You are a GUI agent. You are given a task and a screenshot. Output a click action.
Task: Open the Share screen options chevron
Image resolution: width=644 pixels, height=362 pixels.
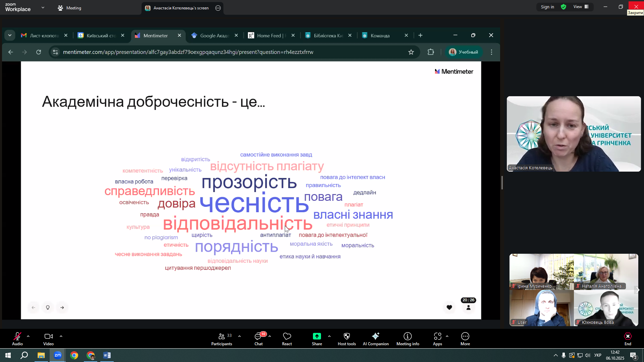329,336
